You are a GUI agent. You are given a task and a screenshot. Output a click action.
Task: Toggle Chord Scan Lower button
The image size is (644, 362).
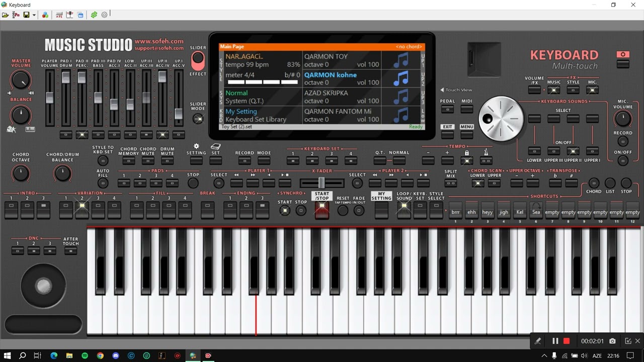point(477,184)
